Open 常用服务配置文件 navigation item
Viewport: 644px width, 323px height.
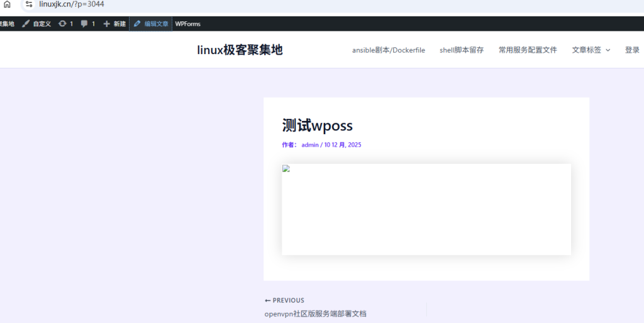528,50
